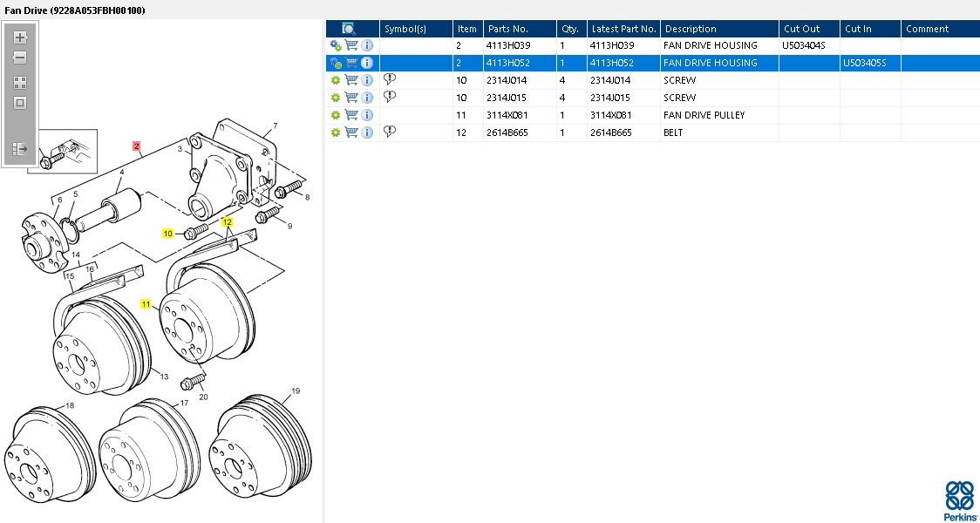
Task: Open assembly gears icon for housing 4113H039
Action: tap(335, 45)
